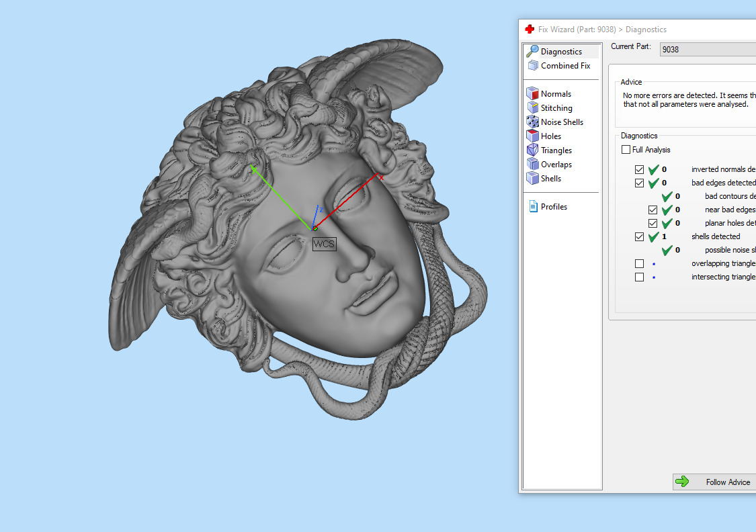
Task: Uncheck the planar holes diagnostic
Action: pos(653,224)
